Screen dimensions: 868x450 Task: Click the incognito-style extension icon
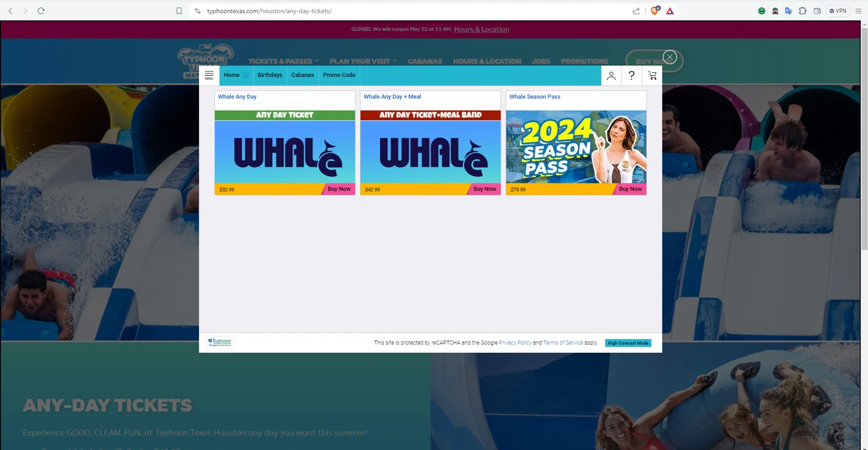(775, 11)
